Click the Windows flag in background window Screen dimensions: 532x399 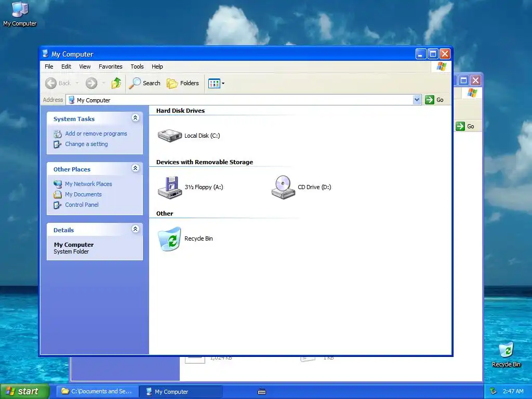[472, 92]
